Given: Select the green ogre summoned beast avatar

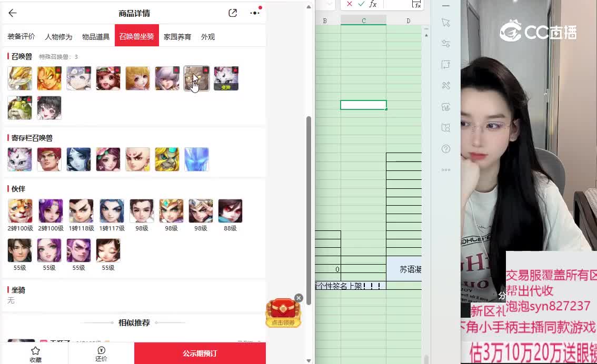Looking at the screenshot, I should 20,108.
